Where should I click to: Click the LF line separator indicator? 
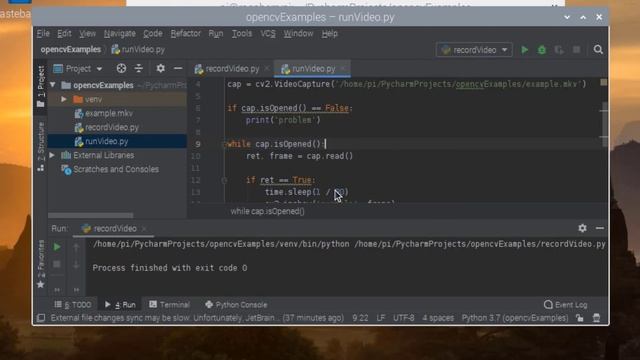point(380,318)
